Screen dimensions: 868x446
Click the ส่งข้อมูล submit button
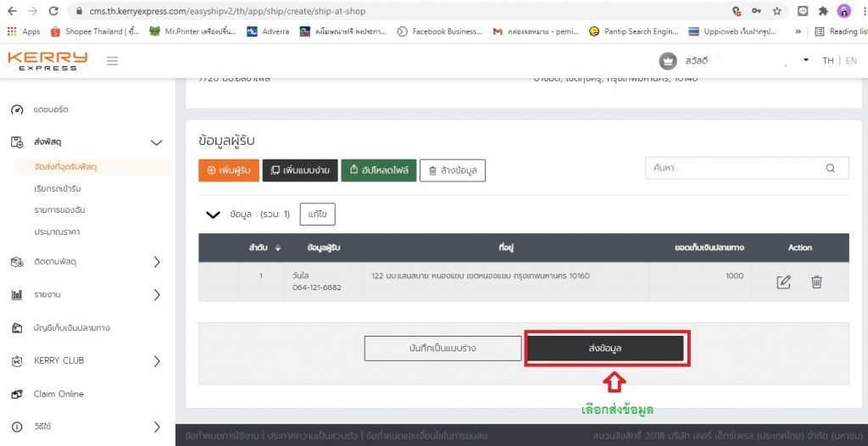pos(605,348)
